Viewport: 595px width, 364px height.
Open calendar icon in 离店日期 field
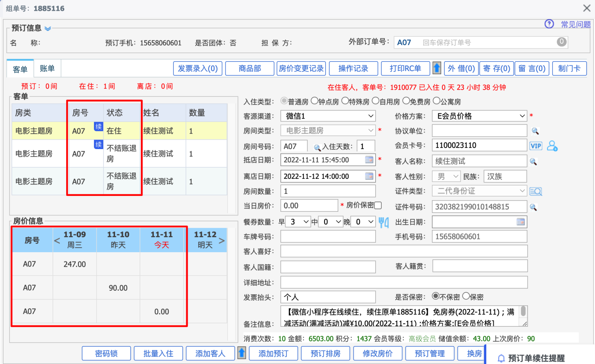[369, 176]
